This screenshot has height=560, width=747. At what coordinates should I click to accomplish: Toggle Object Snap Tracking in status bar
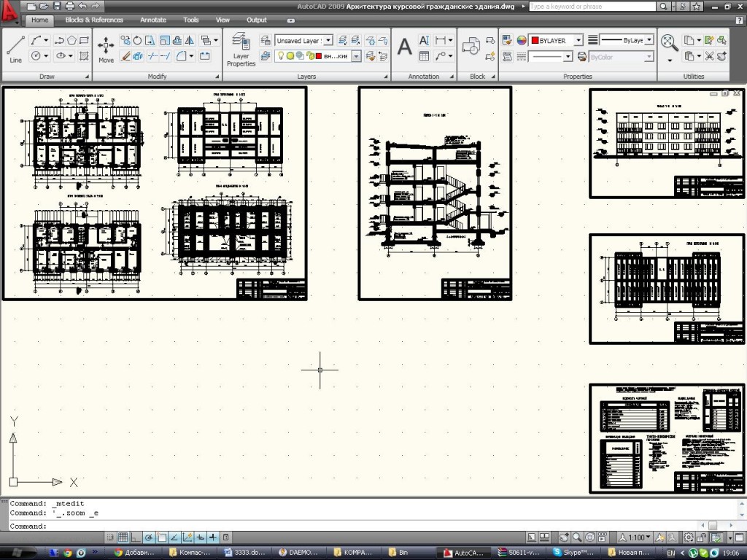(x=174, y=537)
